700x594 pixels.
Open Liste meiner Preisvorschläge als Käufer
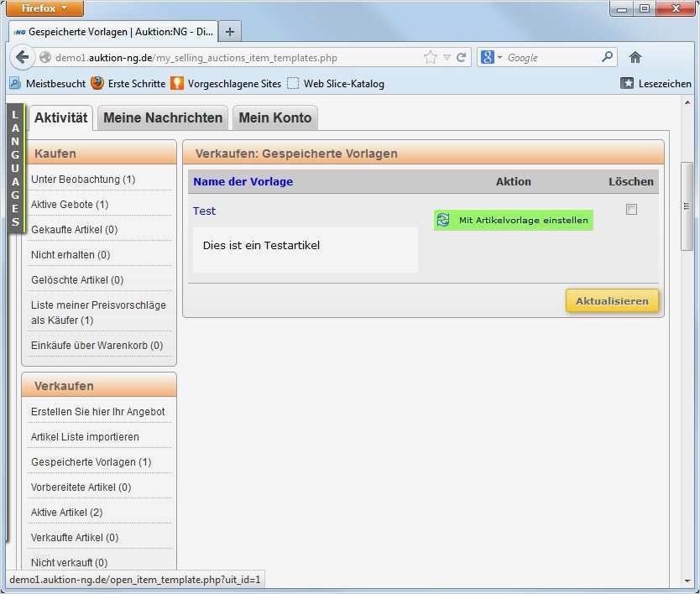(98, 312)
